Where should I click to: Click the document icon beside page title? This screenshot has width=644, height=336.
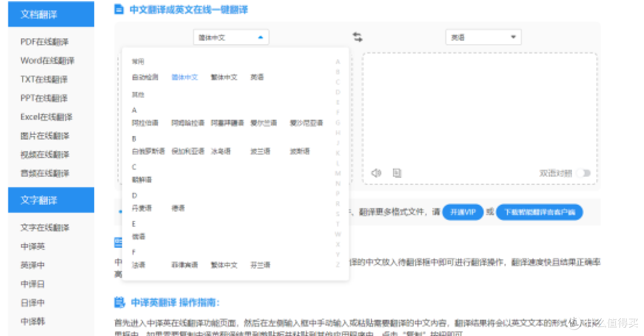119,9
